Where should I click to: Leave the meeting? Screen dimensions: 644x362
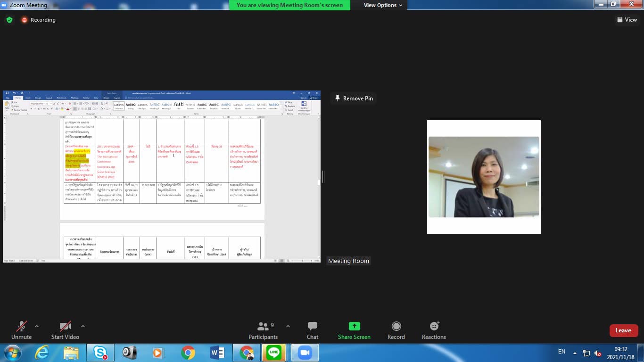pos(623,330)
